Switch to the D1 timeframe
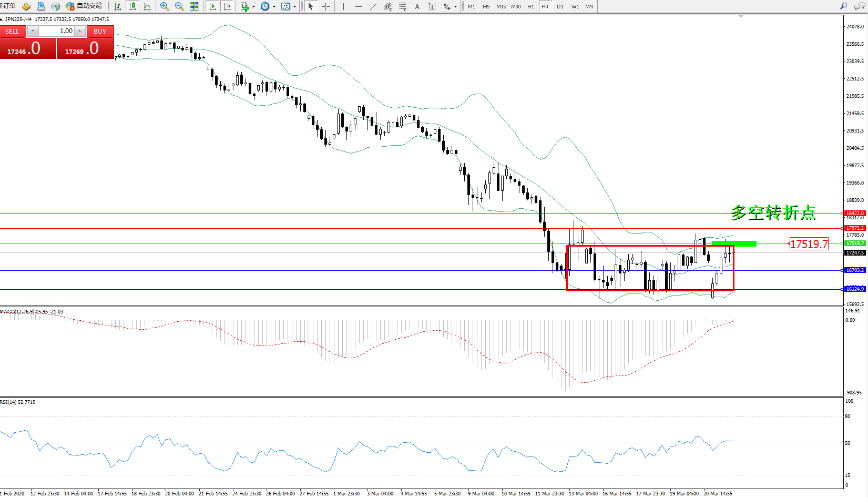 pos(560,6)
